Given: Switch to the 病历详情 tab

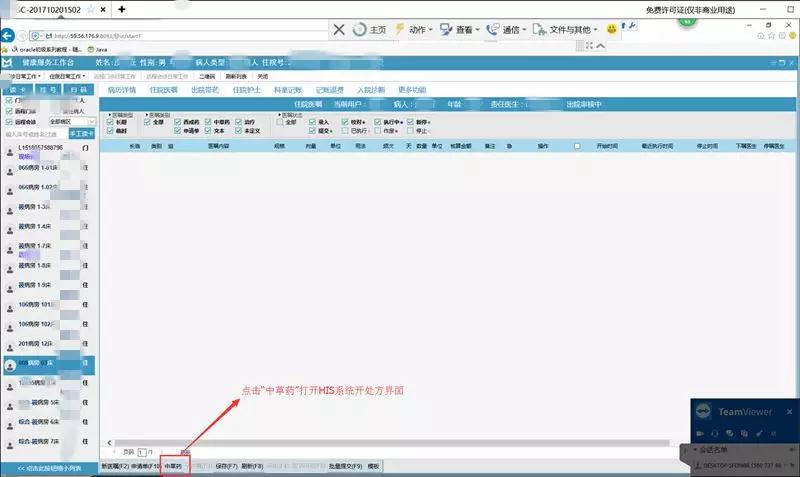Looking at the screenshot, I should point(121,90).
